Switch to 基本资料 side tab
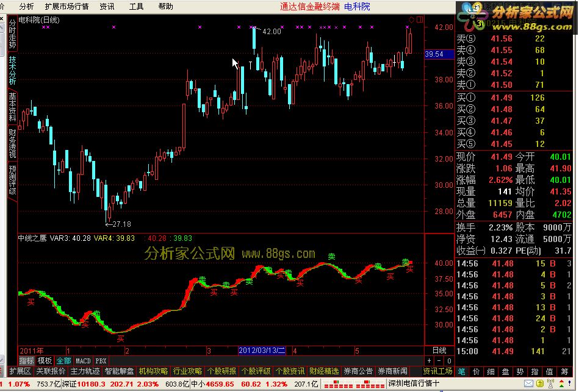 13,107
